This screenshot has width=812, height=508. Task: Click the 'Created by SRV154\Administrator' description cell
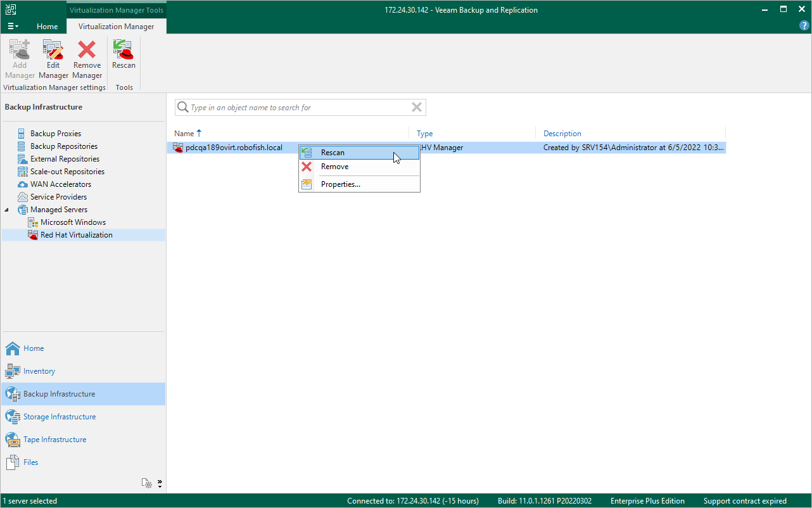pos(634,148)
